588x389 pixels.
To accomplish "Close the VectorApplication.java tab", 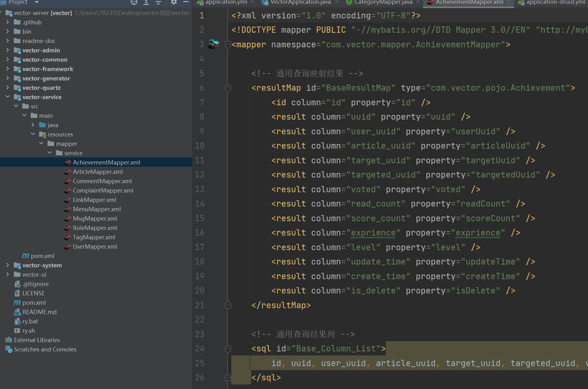I will (337, 2).
